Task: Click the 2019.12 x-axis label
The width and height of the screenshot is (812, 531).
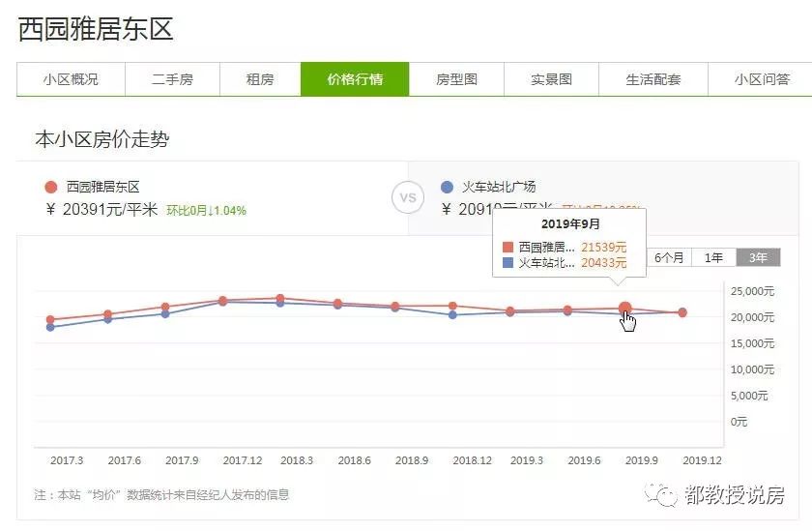Action: (702, 460)
